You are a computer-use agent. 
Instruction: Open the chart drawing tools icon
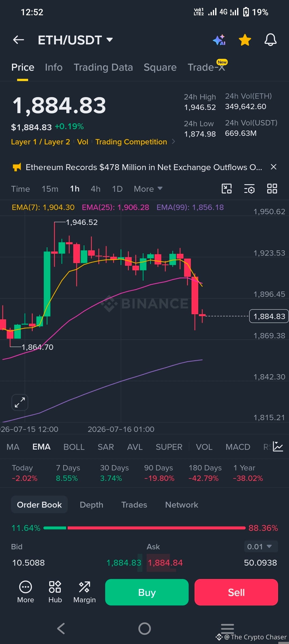tap(227, 189)
